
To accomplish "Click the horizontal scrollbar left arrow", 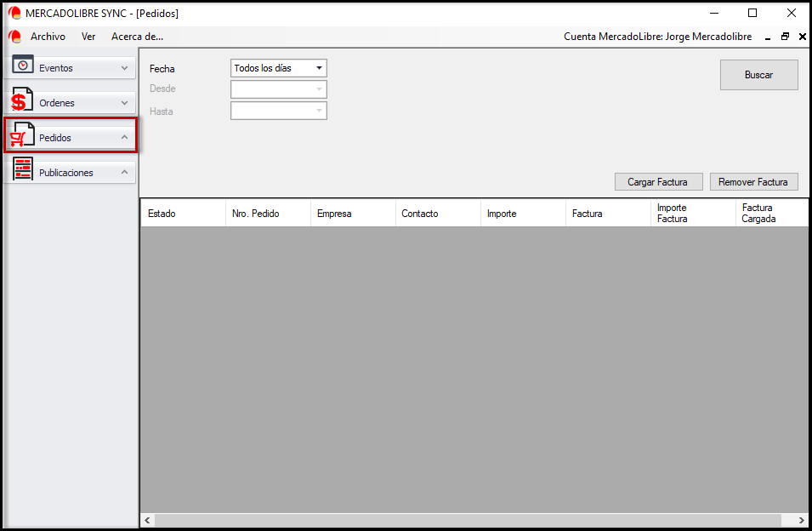I will tap(148, 520).
